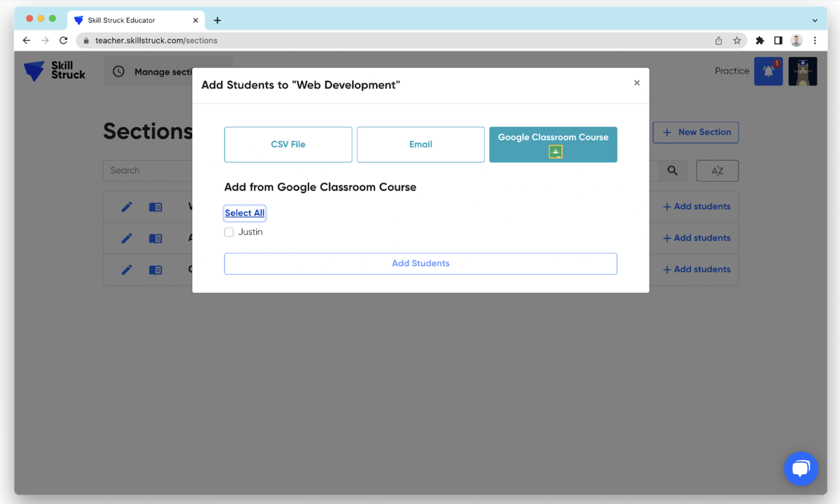840x504 pixels.
Task: Click the curriculum book icon in the second row
Action: (156, 238)
